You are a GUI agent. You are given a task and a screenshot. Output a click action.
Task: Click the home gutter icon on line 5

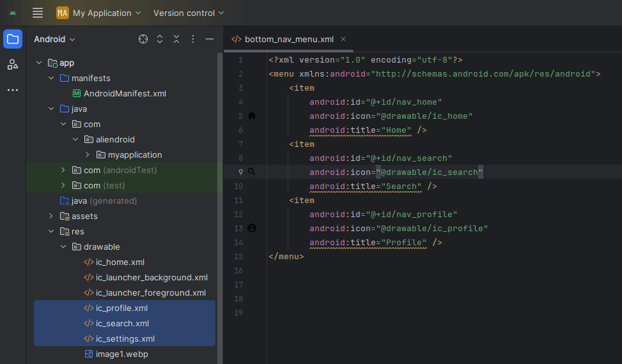pyautogui.click(x=251, y=116)
